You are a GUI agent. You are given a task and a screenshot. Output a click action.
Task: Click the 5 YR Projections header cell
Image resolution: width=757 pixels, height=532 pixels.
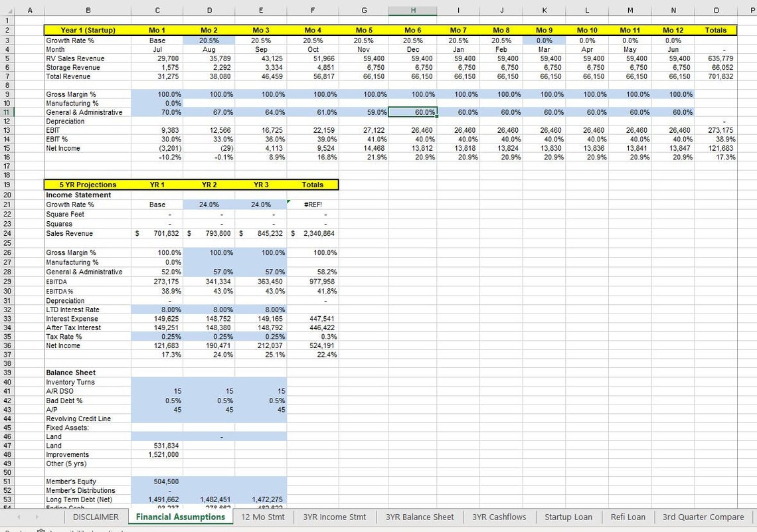pyautogui.click(x=88, y=185)
